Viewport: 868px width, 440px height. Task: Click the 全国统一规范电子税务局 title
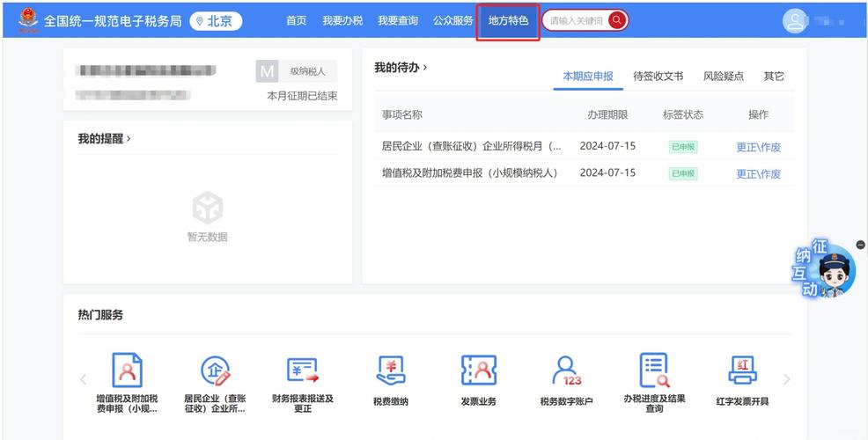click(113, 21)
